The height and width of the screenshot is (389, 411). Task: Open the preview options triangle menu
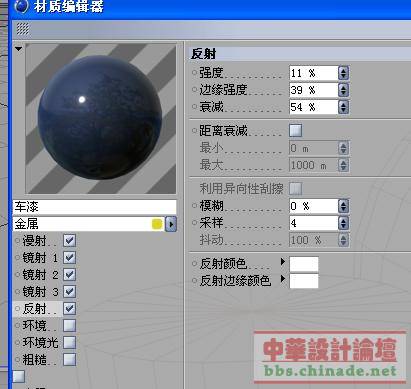19,49
